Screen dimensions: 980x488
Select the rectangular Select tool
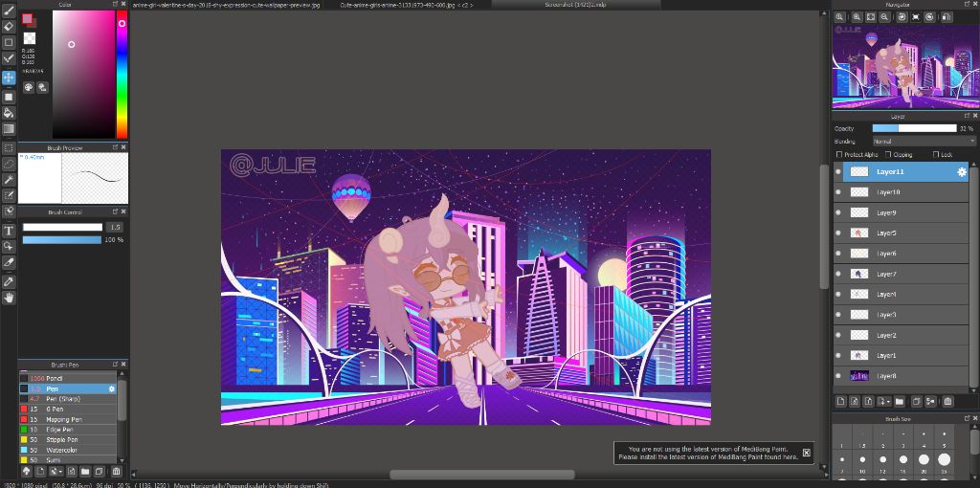tap(8, 148)
